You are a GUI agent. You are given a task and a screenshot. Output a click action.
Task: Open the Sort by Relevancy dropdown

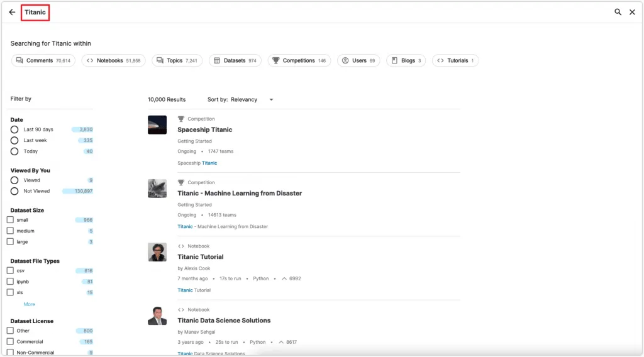241,100
